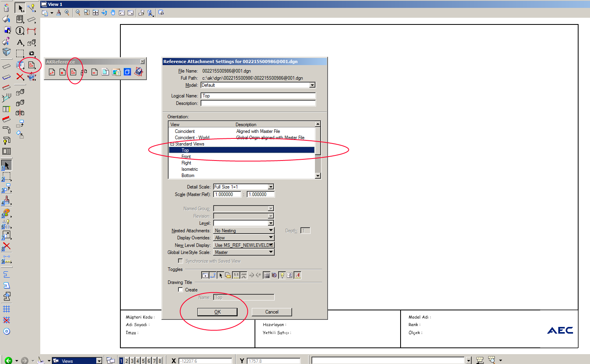
Task: Expand the Detail Scale dropdown
Action: pyautogui.click(x=271, y=187)
